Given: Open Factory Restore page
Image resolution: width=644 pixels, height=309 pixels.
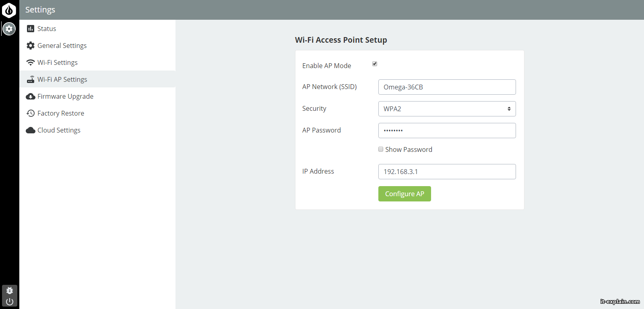Looking at the screenshot, I should [x=61, y=113].
